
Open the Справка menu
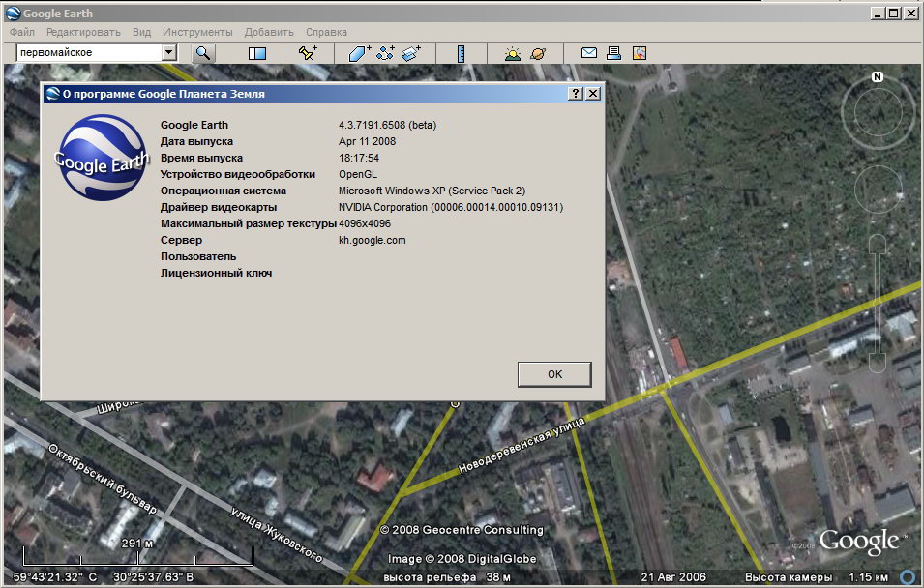tap(326, 32)
